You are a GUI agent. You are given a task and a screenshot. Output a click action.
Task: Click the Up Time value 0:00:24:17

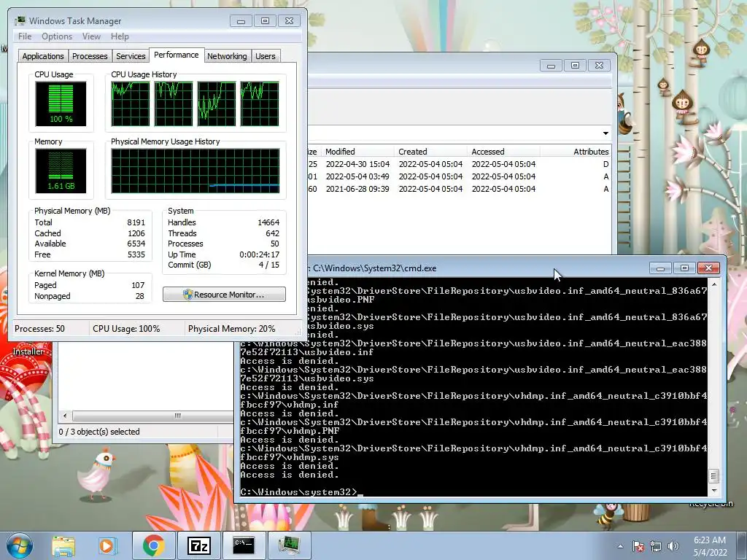pos(259,254)
